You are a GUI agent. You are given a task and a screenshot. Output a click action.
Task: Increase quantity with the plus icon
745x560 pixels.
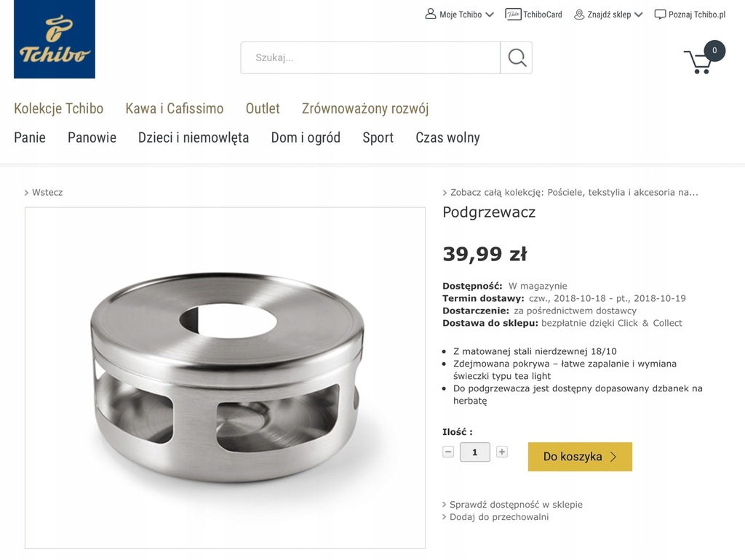click(x=502, y=452)
